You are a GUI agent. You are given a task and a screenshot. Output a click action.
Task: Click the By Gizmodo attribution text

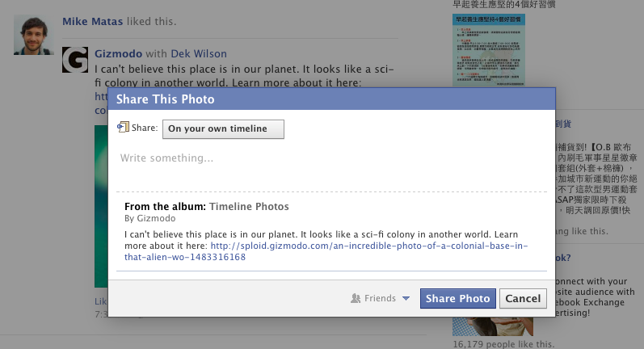(150, 218)
